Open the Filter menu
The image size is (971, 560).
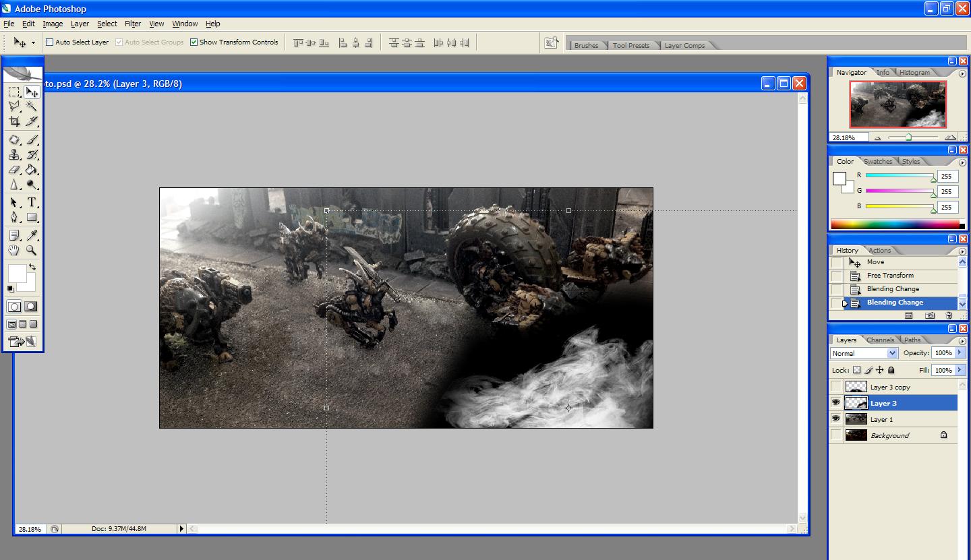133,24
